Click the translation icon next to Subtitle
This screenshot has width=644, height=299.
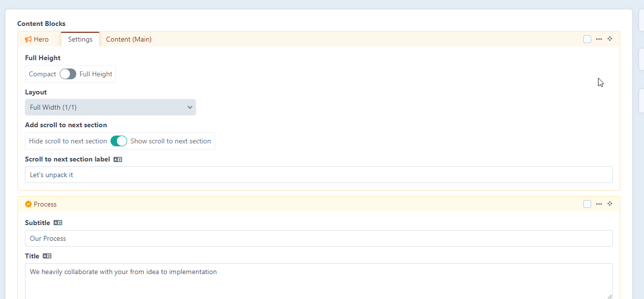[58, 222]
